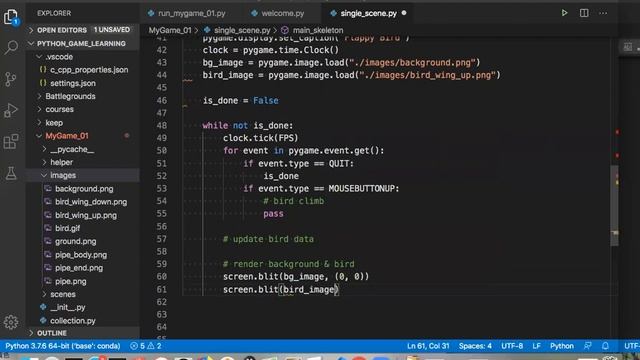Open the Explorer view in activity bar
This screenshot has height=360, width=640.
(x=11, y=17)
